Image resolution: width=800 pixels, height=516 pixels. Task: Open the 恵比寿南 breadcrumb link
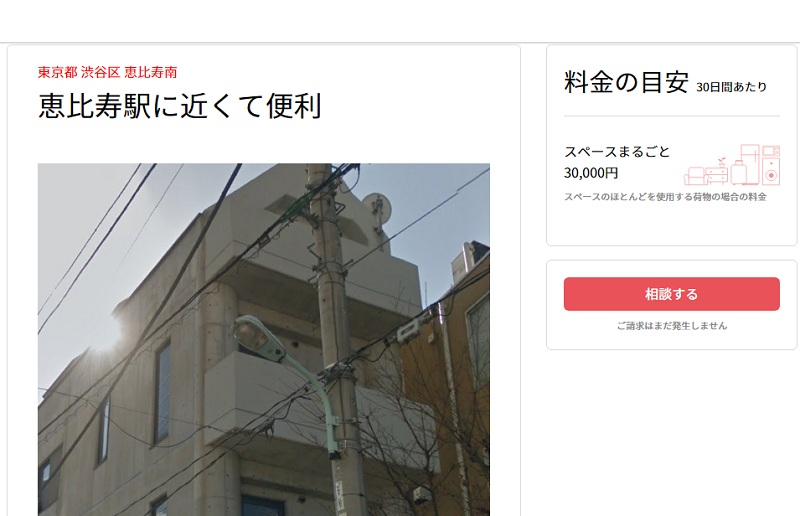[151, 72]
